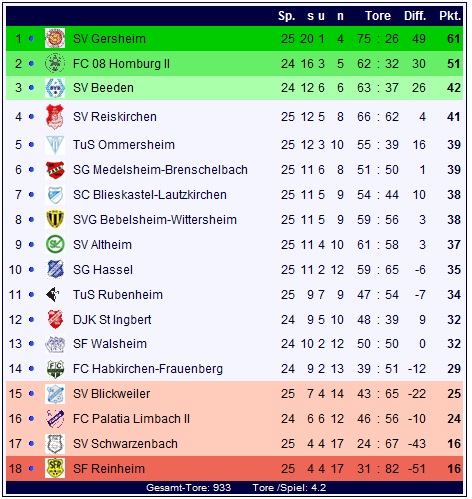
Task: Select FC Habkirchen-Frauenberg team name
Action: 148,369
